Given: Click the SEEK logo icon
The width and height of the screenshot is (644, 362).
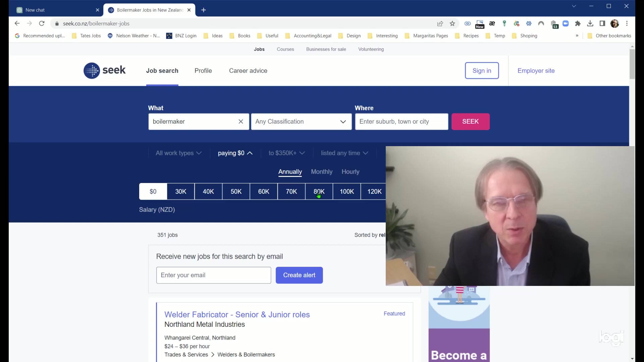Looking at the screenshot, I should (92, 71).
